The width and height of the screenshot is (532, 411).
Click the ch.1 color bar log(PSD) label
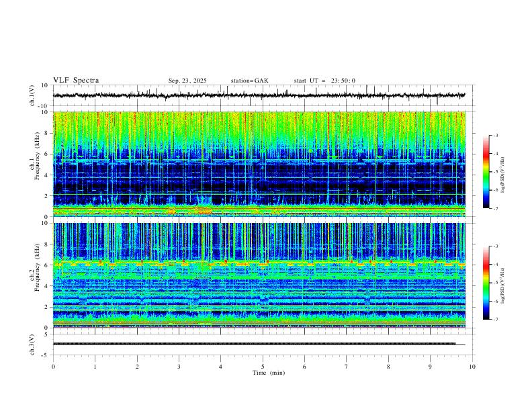click(502, 175)
